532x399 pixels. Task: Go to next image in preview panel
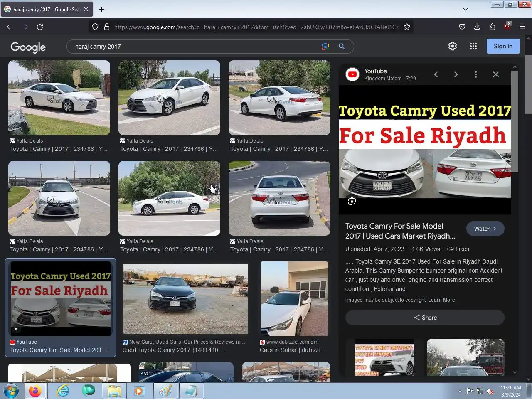(x=456, y=74)
